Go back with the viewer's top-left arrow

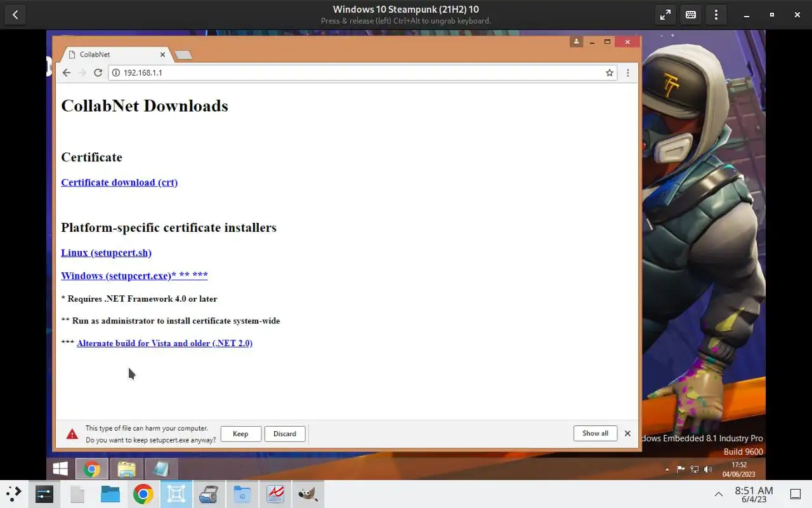[x=15, y=15]
